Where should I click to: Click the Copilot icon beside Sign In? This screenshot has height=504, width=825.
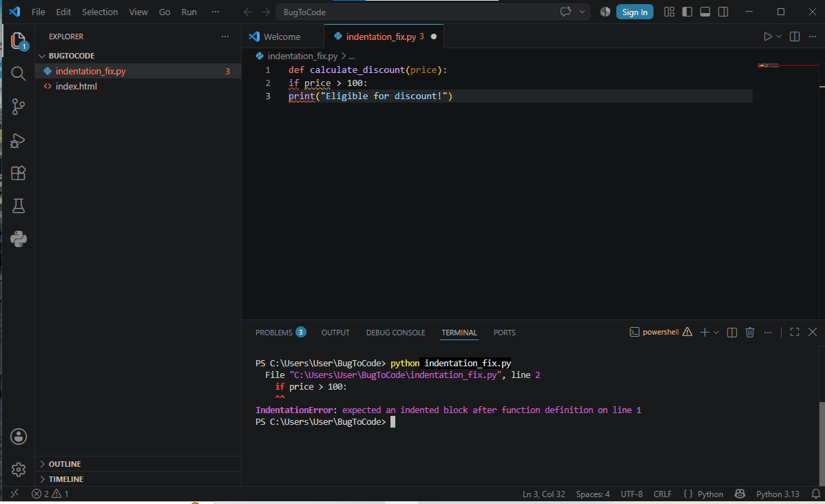pos(605,12)
